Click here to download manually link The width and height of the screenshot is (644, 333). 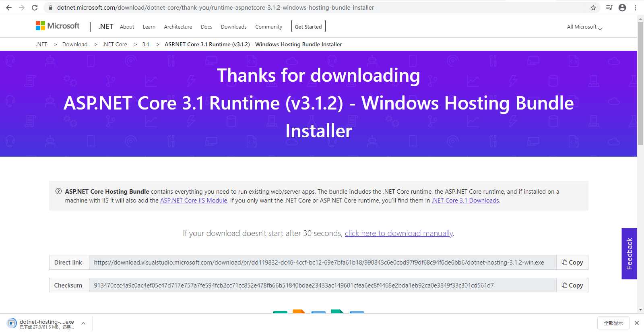pos(399,233)
